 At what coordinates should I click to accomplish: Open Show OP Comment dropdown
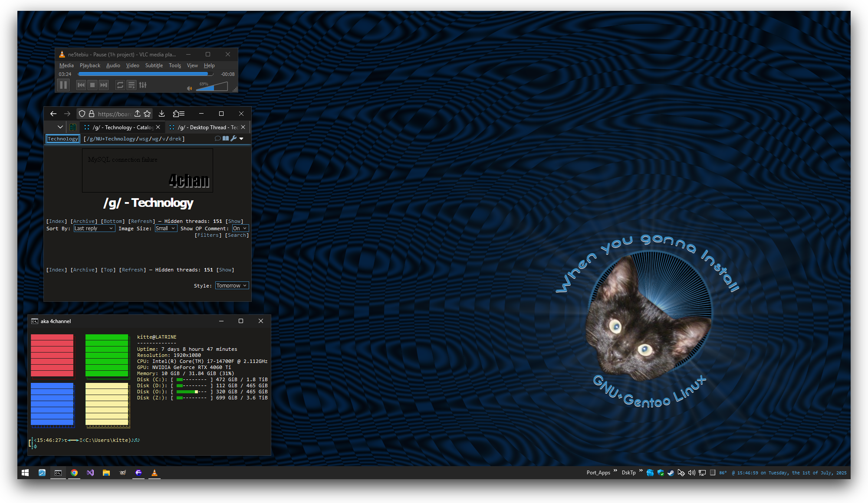pyautogui.click(x=240, y=229)
